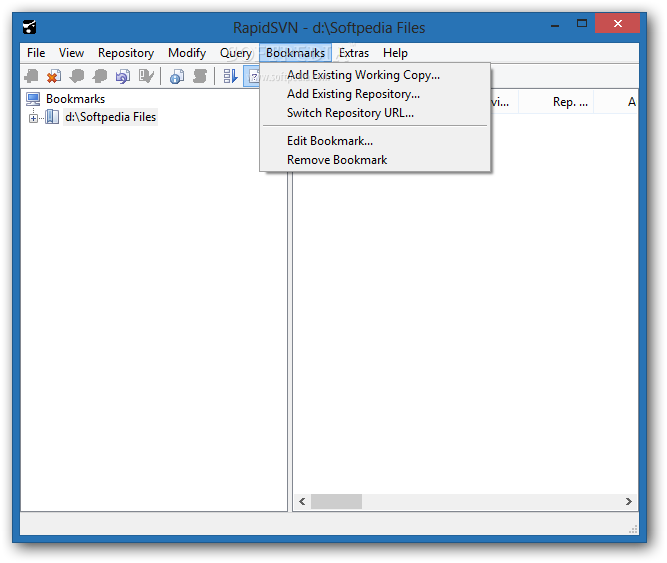Choose Add Existing Repository...
Viewport: 667px width, 563px height.
375,94
